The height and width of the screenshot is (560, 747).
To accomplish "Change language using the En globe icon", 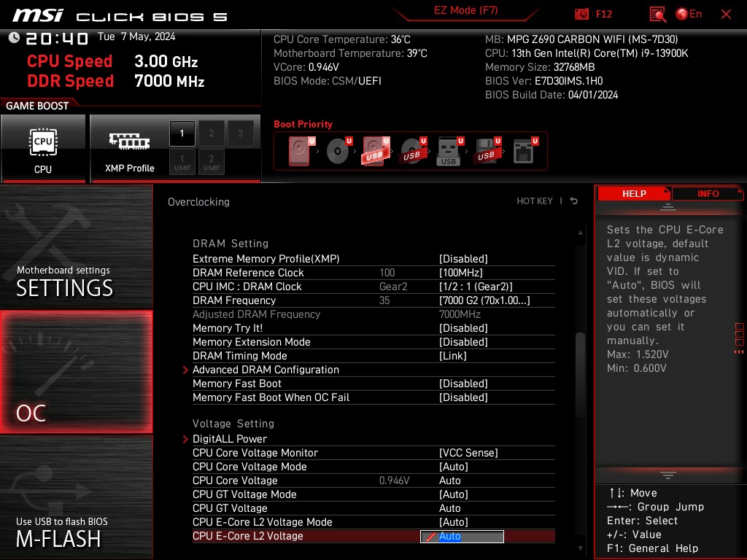I will 689,14.
